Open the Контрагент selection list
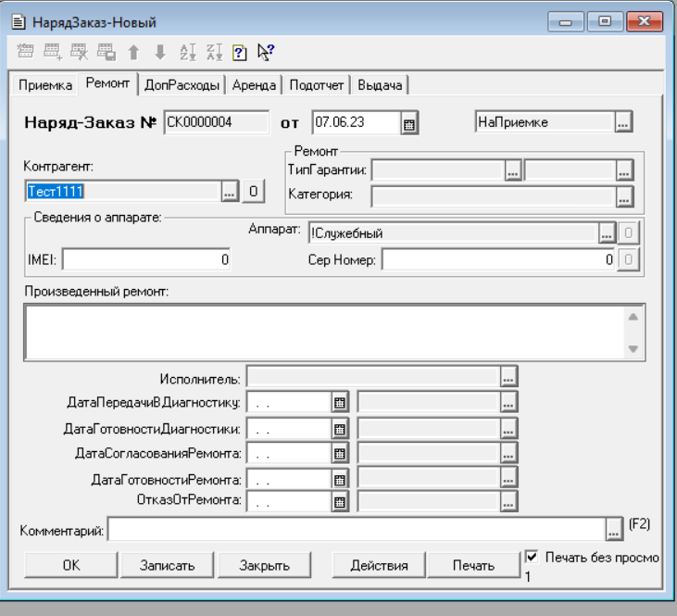The width and height of the screenshot is (677, 616). click(x=230, y=191)
